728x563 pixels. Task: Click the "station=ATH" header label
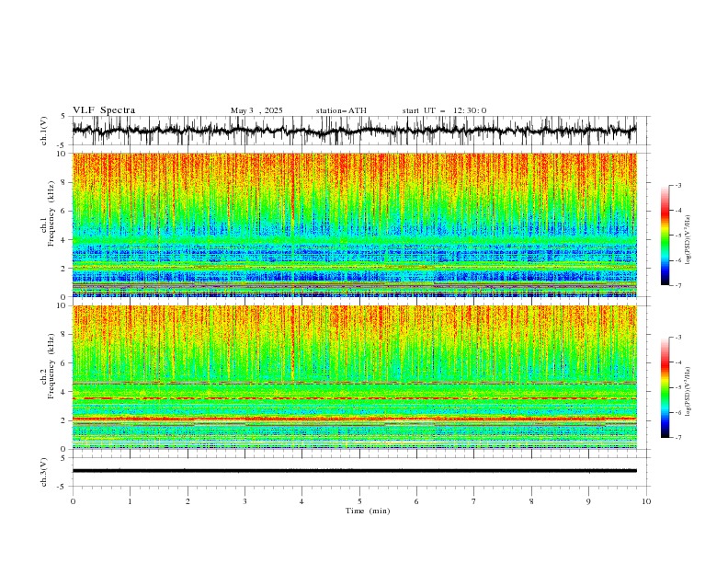point(341,110)
